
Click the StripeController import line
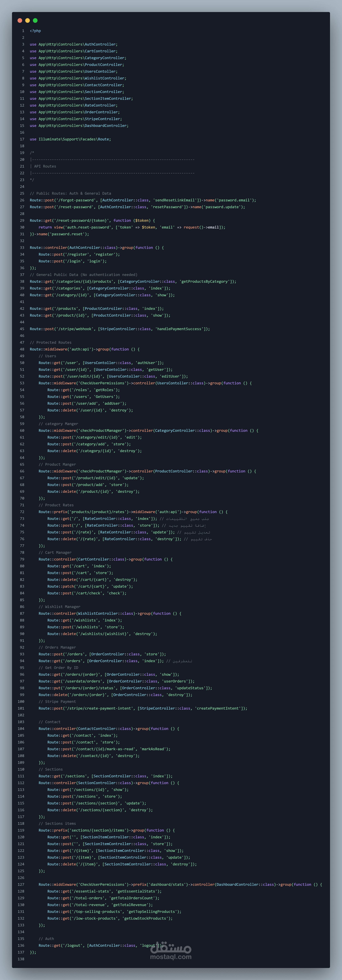point(76,119)
